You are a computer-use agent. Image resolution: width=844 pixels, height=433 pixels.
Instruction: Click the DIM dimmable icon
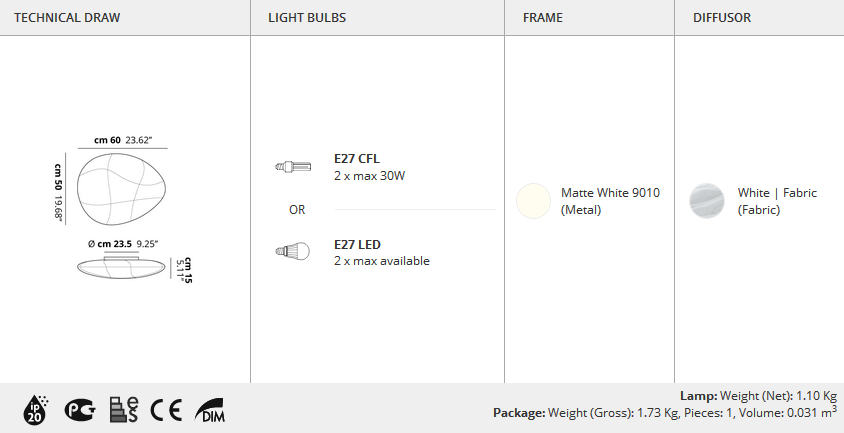click(x=210, y=410)
